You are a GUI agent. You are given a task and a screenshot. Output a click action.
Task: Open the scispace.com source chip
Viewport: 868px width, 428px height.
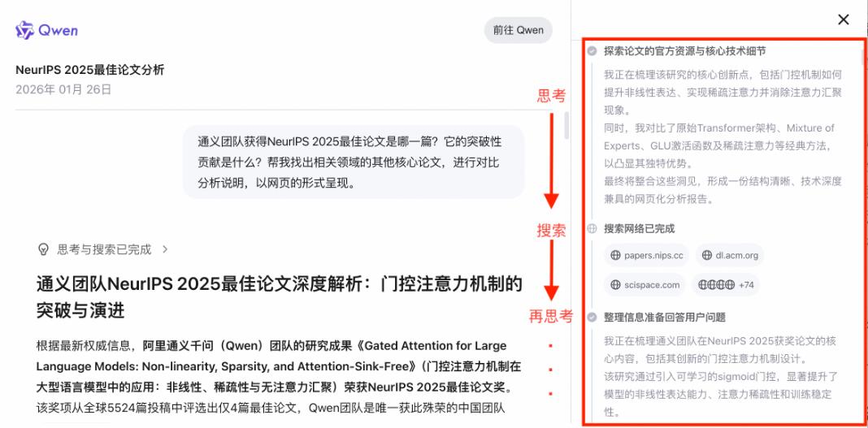click(644, 285)
